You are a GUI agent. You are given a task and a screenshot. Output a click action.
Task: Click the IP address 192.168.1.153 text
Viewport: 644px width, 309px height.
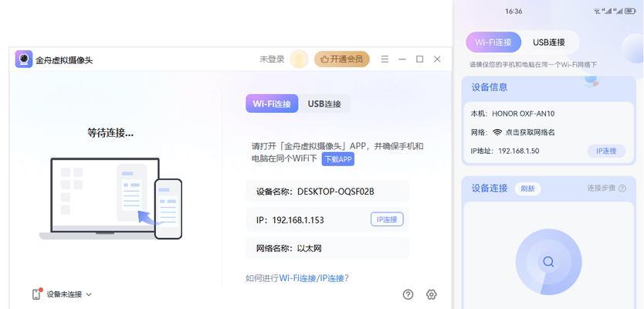[x=298, y=220]
